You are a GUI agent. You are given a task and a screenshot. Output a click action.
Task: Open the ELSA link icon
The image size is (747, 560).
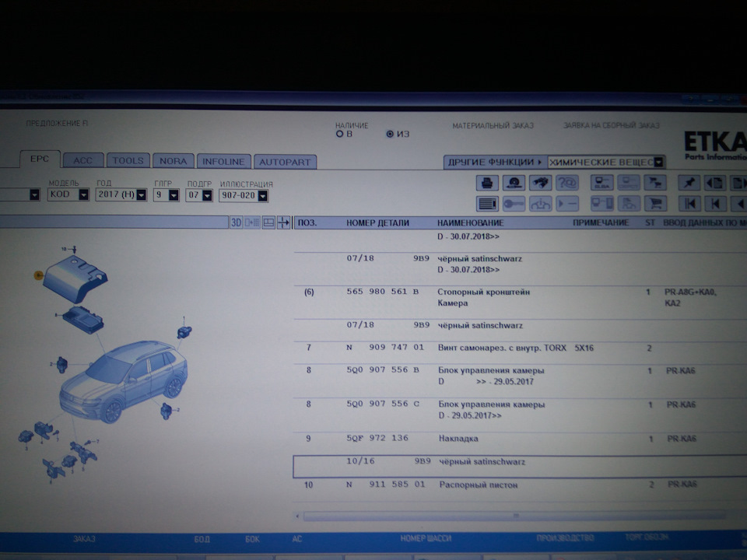601,183
